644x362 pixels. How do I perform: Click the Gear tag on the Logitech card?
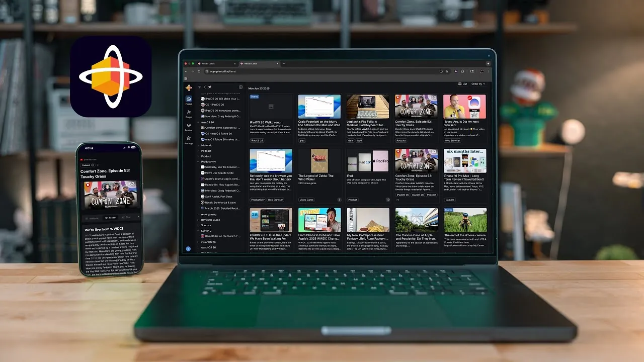(351, 141)
